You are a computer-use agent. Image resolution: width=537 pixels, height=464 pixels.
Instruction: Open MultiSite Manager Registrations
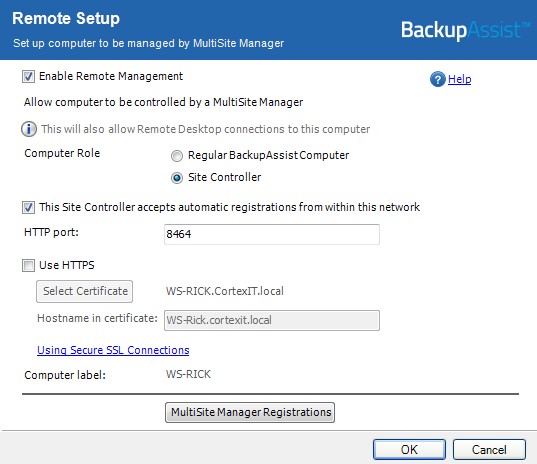(x=250, y=412)
